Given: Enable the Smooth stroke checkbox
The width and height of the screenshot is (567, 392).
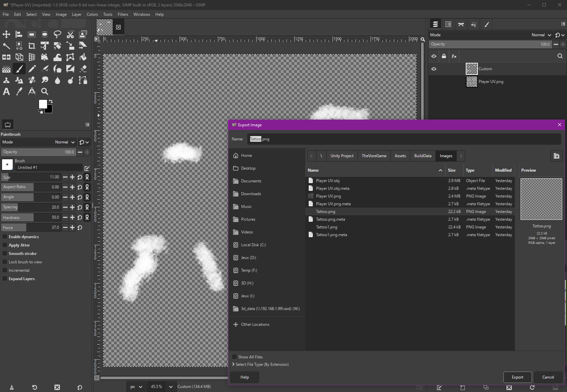Looking at the screenshot, I should click(x=5, y=254).
